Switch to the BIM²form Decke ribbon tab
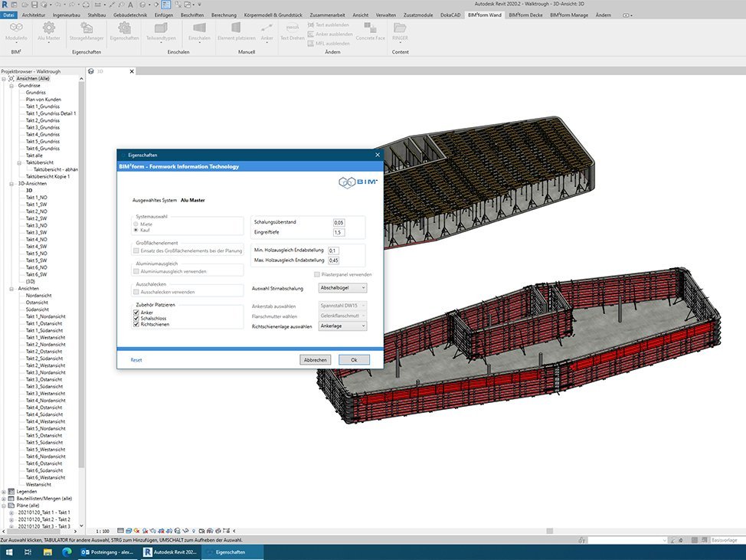 click(x=525, y=14)
